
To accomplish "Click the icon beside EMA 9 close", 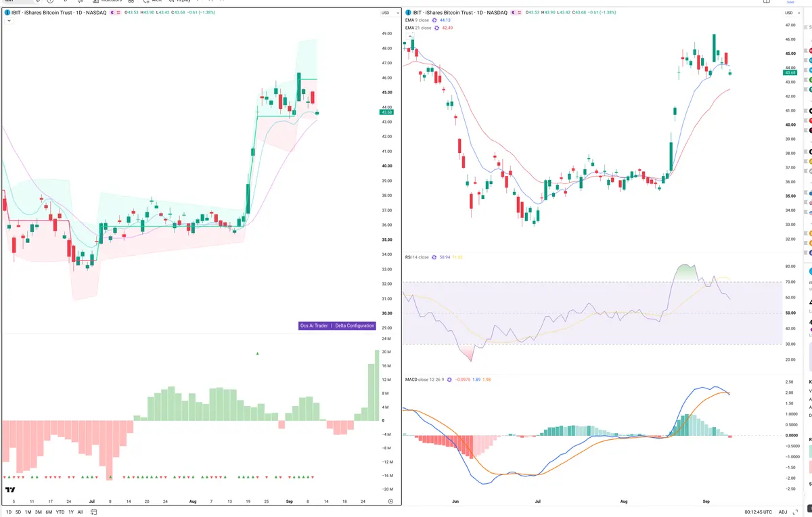I will point(434,20).
